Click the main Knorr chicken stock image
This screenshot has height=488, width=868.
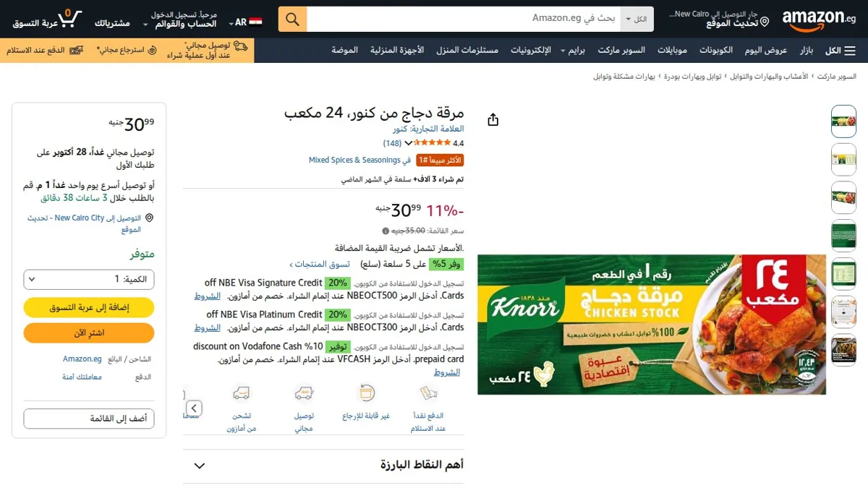[652, 325]
